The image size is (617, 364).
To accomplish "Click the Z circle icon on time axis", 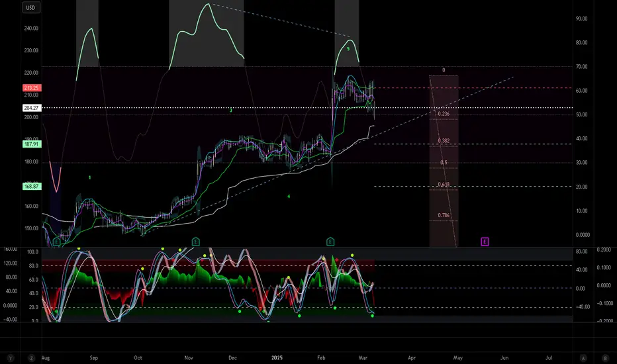I will (32, 358).
